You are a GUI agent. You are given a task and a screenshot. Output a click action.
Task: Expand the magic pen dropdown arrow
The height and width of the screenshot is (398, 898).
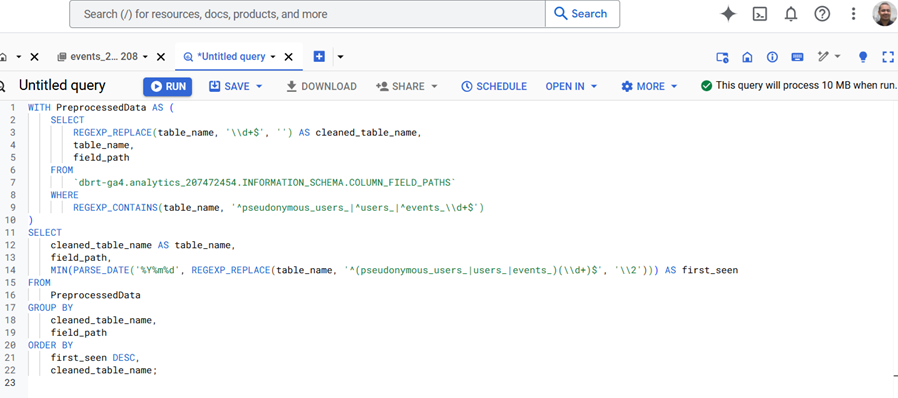838,56
